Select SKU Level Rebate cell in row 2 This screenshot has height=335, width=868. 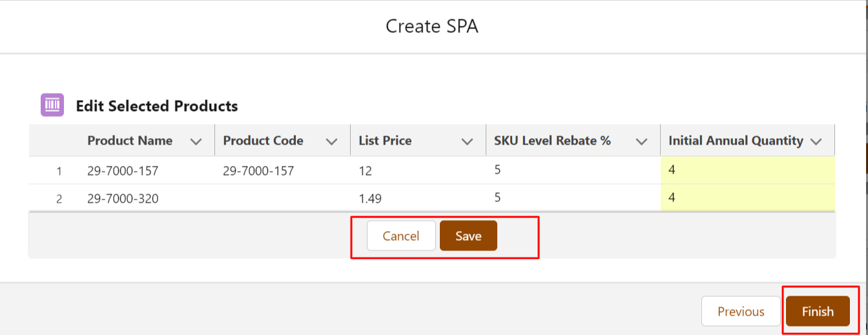click(572, 198)
